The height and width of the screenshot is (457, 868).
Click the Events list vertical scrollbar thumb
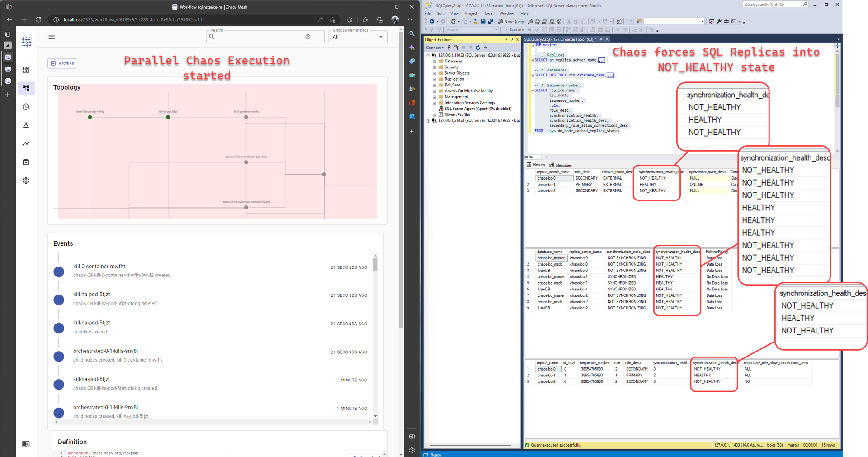pyautogui.click(x=375, y=265)
